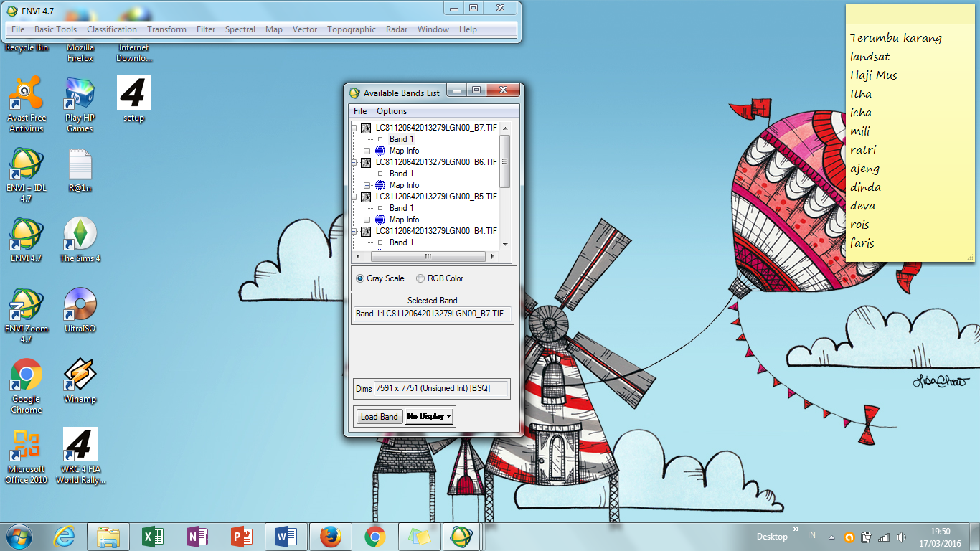Open the Filter menu

pos(206,29)
